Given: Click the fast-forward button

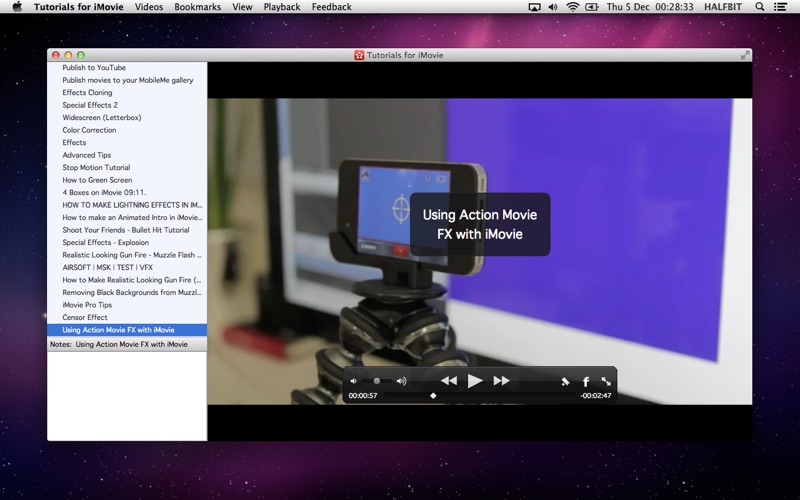Looking at the screenshot, I should point(502,381).
